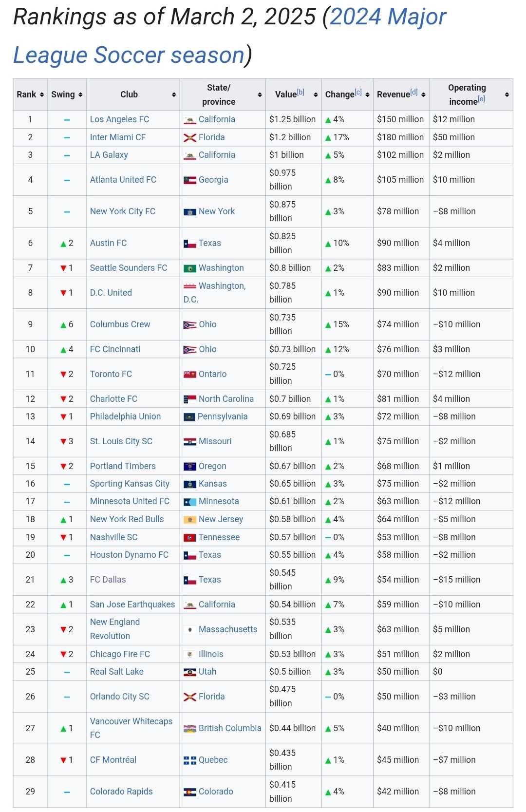Image resolution: width=526 pixels, height=812 pixels.
Task: Click Pennsylvania flag icon
Action: point(189,417)
